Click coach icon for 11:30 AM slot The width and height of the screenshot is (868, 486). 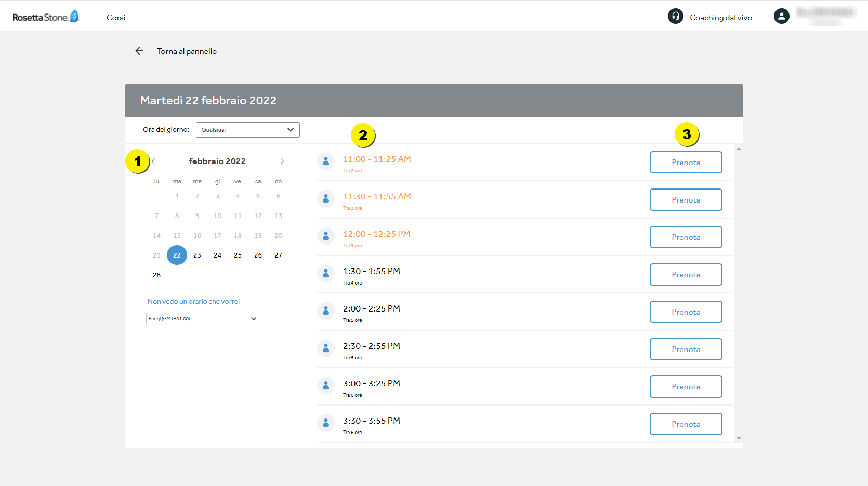[326, 198]
